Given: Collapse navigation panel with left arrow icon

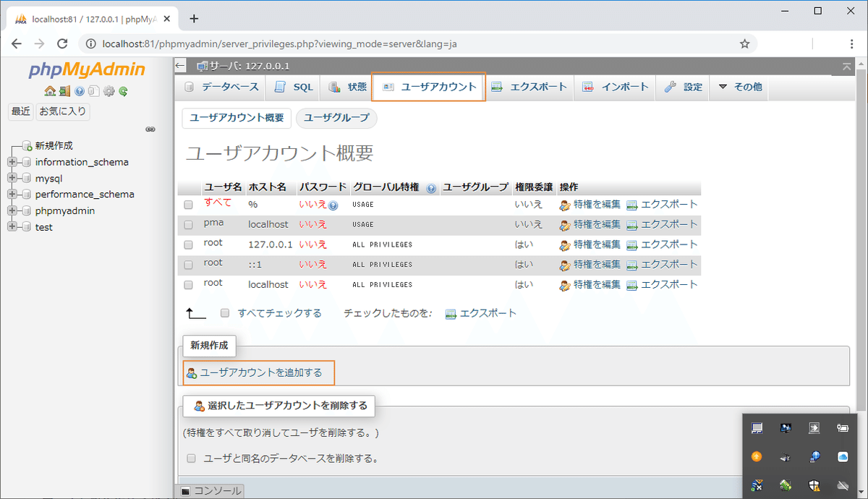Looking at the screenshot, I should coord(181,66).
